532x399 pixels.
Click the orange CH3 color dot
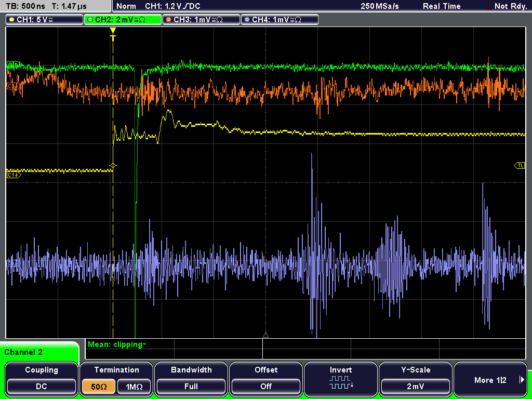click(168, 20)
